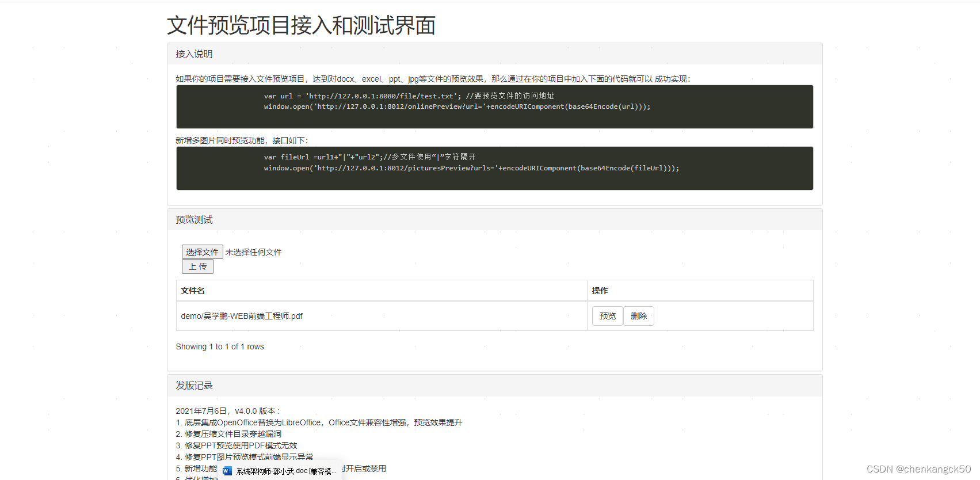Click the page title 文件预览项目接入和测试界面

point(301,25)
